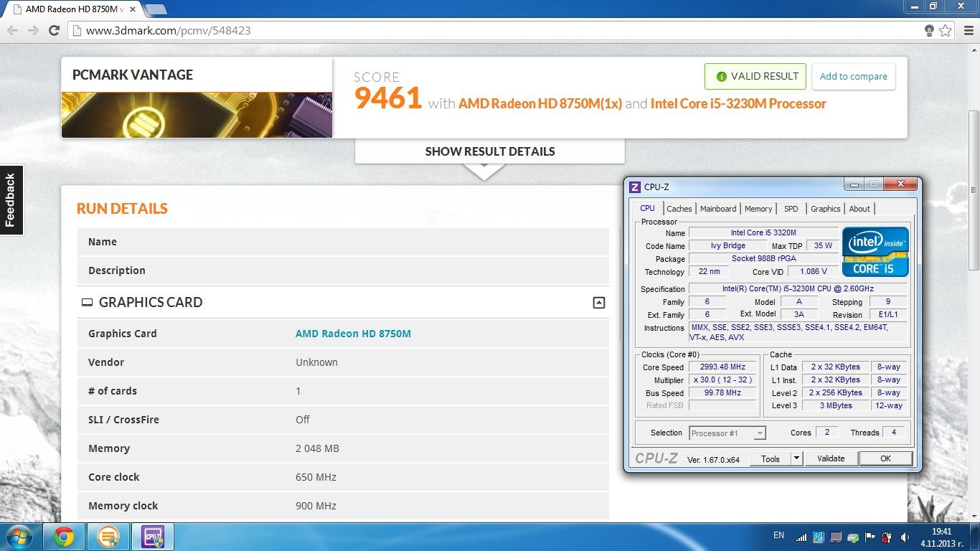Screen dimensions: 980x551
Task: Open the volume speaker icon
Action: [905, 537]
